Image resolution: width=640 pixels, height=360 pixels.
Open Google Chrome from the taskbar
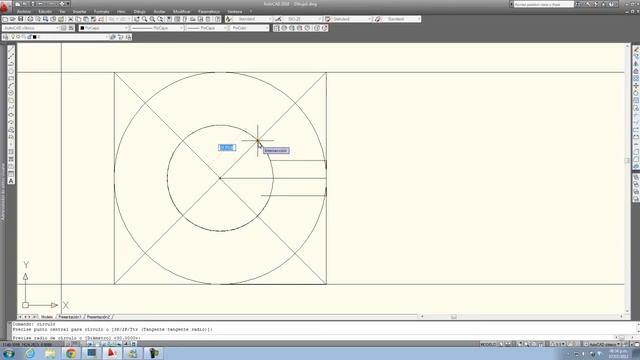click(x=71, y=353)
